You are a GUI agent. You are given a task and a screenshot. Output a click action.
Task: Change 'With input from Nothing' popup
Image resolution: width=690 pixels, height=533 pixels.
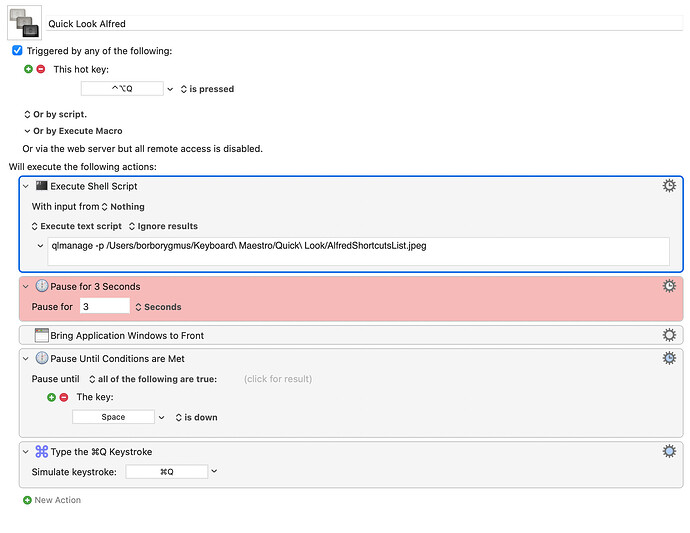point(123,207)
